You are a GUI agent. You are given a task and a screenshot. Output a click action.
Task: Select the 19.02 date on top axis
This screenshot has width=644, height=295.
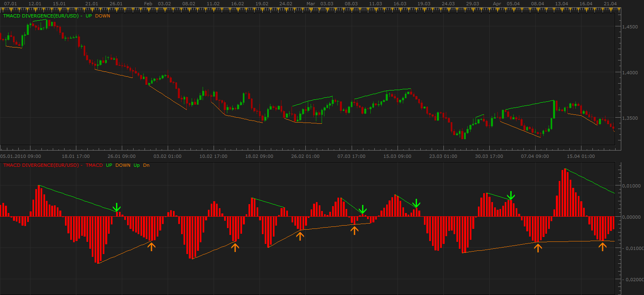262,4
